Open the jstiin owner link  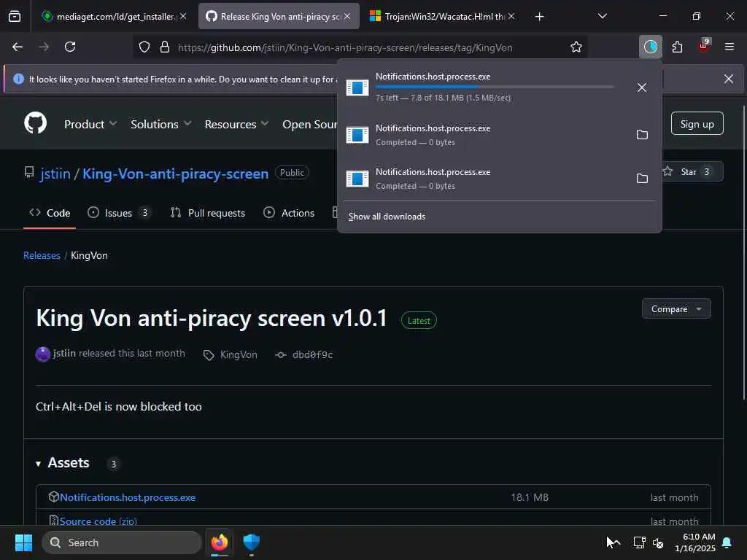click(x=55, y=174)
